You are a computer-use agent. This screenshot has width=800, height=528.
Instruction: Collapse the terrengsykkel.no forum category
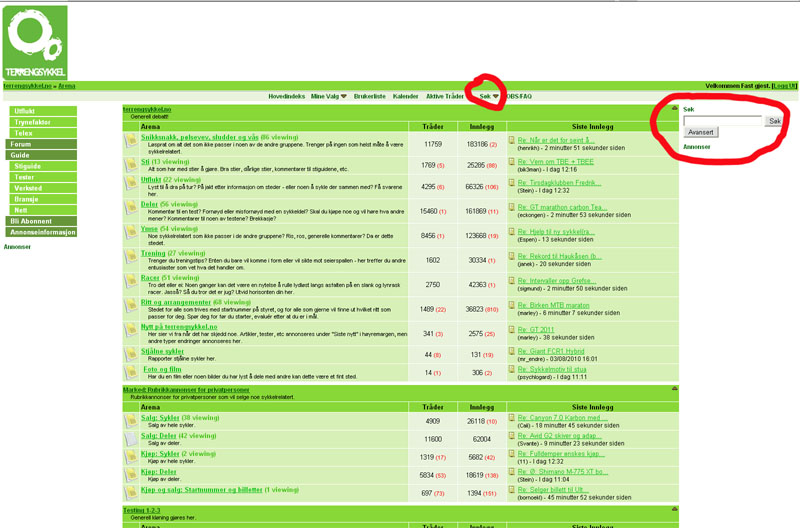(x=675, y=108)
